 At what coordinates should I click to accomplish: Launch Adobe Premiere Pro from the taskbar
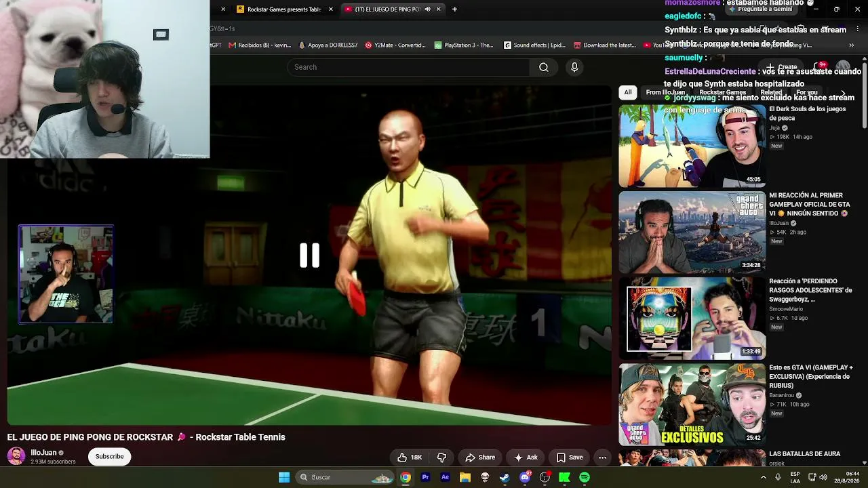425,477
